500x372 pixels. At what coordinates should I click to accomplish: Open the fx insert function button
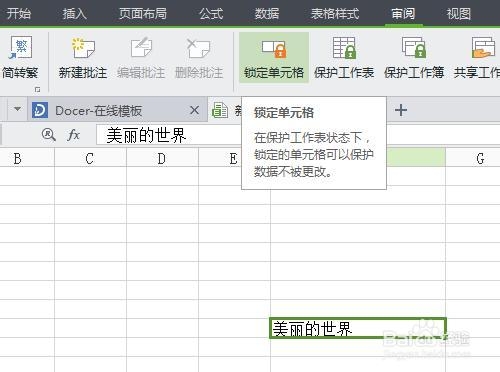[x=73, y=135]
